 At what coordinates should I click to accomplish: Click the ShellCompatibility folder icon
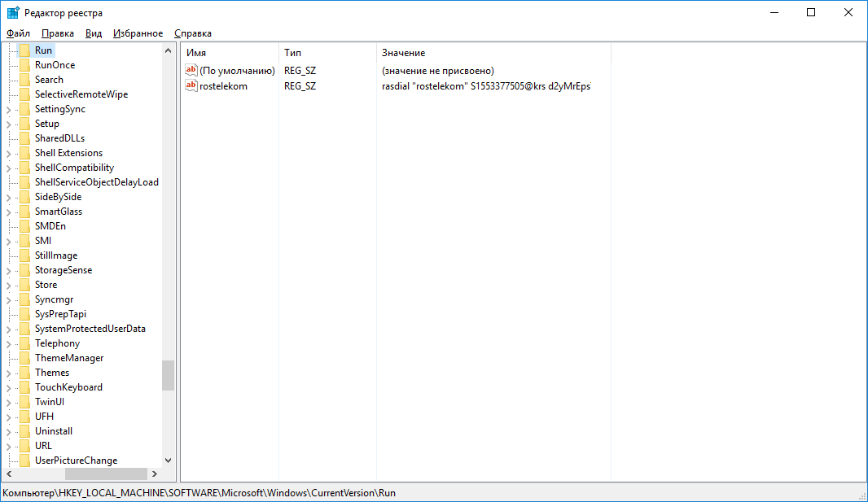[x=25, y=168]
